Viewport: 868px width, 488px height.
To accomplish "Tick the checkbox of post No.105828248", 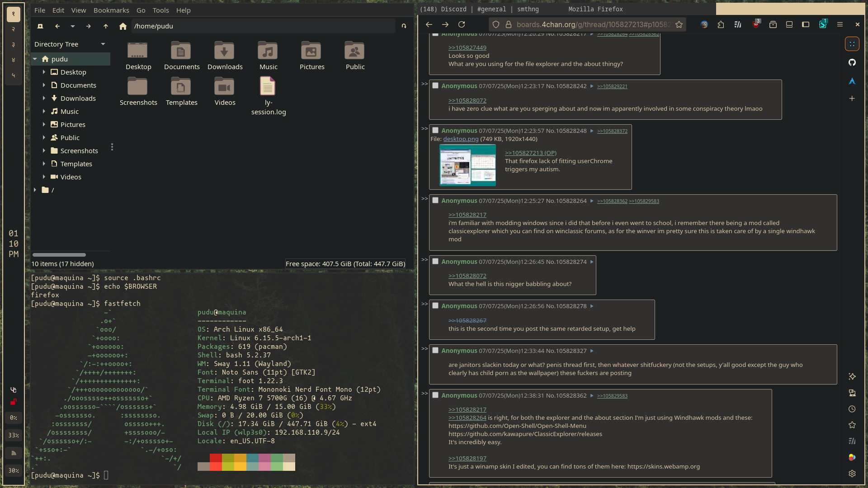I will (435, 130).
